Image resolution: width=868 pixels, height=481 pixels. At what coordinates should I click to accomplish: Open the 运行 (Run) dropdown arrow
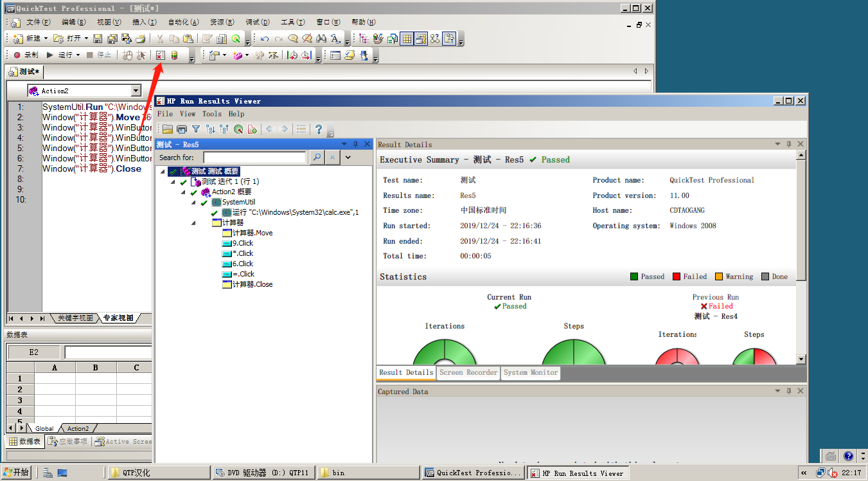pyautogui.click(x=78, y=55)
